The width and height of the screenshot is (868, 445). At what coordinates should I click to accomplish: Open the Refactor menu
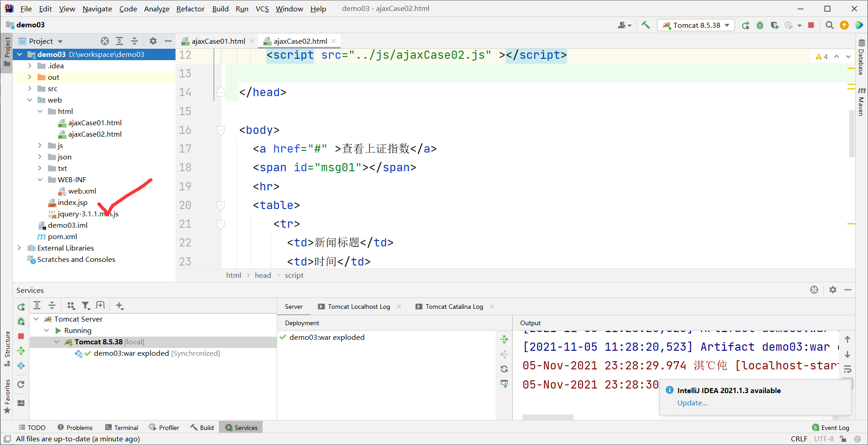(x=190, y=9)
